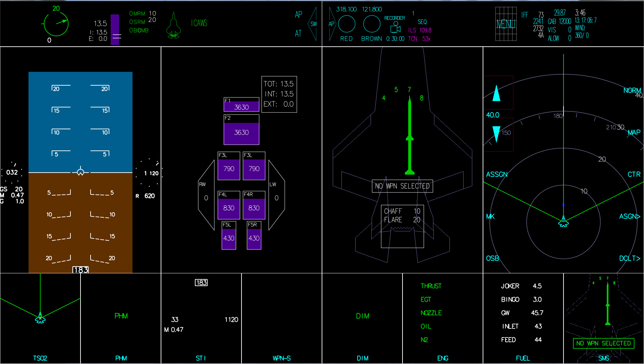
Task: Open the FUEL display tab
Action: [x=523, y=358]
